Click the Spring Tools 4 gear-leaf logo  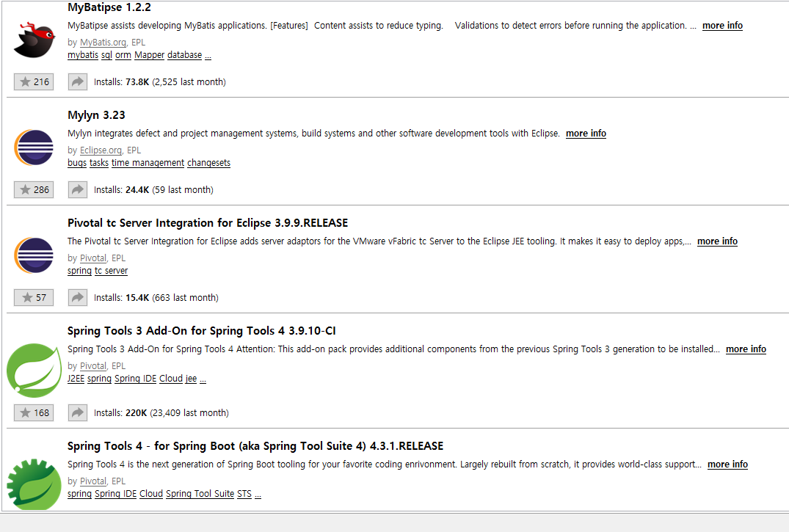coord(34,484)
